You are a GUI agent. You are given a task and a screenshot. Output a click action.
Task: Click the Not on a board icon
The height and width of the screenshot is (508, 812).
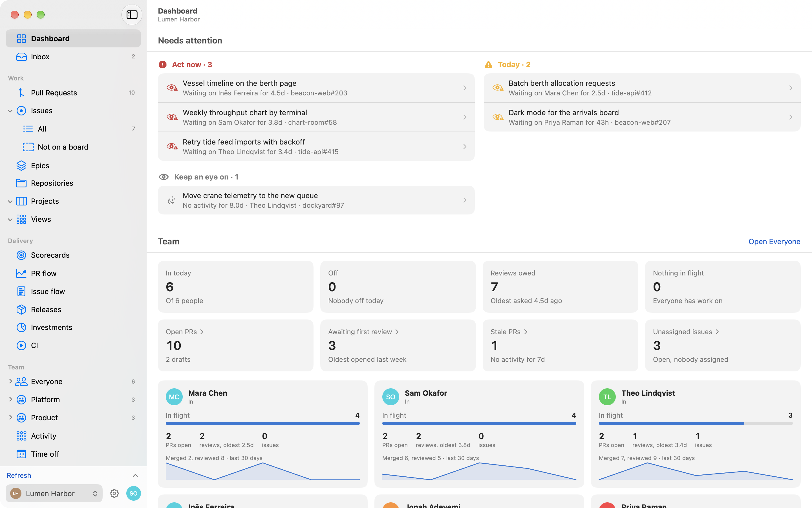pyautogui.click(x=28, y=147)
